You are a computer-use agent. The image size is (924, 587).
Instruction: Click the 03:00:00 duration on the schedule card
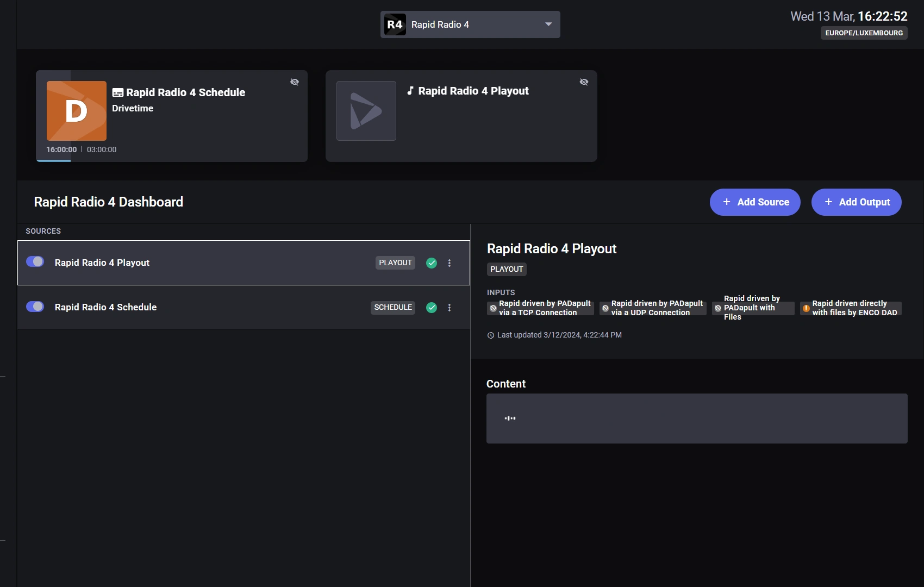point(102,149)
